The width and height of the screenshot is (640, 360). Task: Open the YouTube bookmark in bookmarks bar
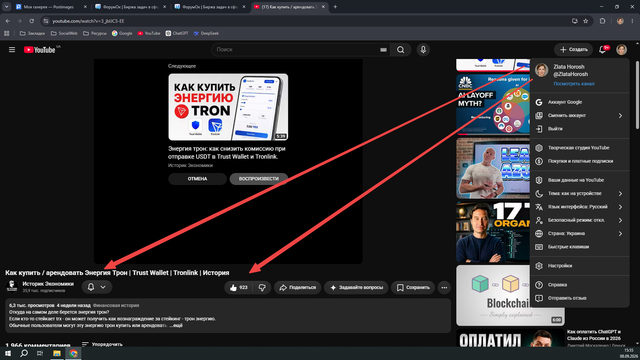(x=149, y=33)
